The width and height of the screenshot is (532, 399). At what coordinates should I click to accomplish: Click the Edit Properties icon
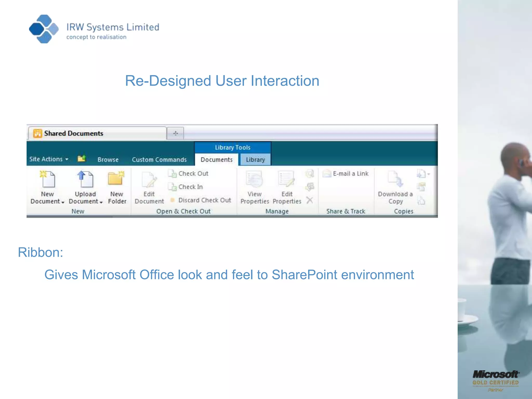pos(287,179)
